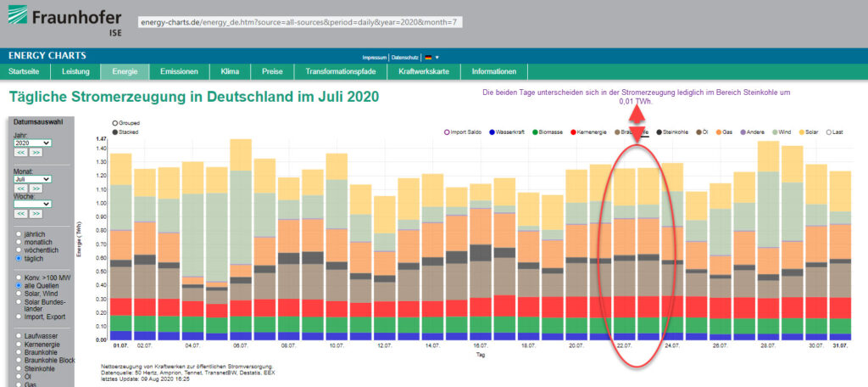The image size is (868, 387).
Task: Go to next year with >> under Jahr
Action: (x=36, y=153)
